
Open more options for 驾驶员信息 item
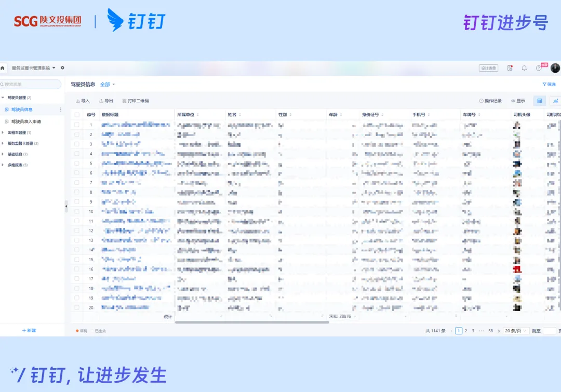point(60,110)
